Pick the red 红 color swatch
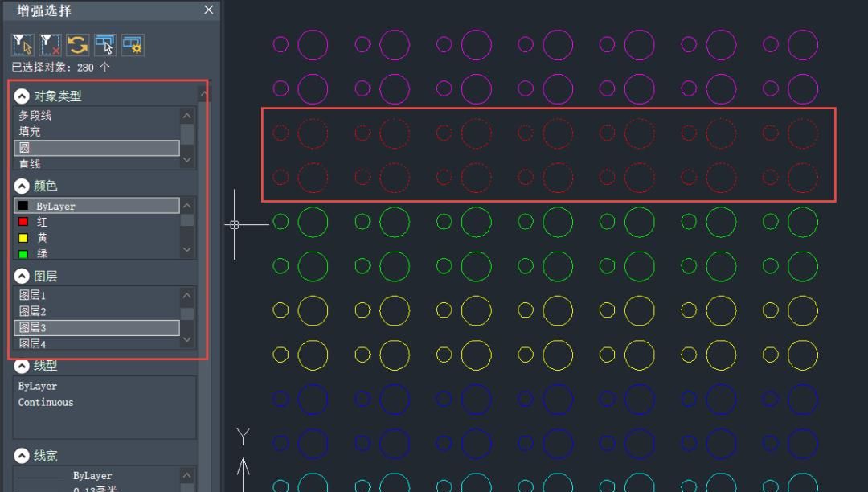 tap(23, 222)
